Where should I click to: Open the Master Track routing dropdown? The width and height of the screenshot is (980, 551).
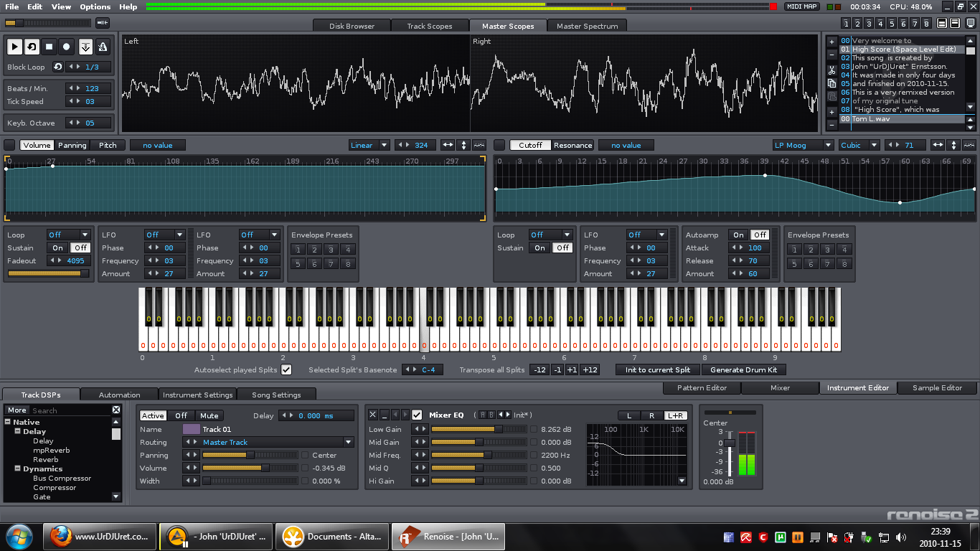click(x=349, y=443)
